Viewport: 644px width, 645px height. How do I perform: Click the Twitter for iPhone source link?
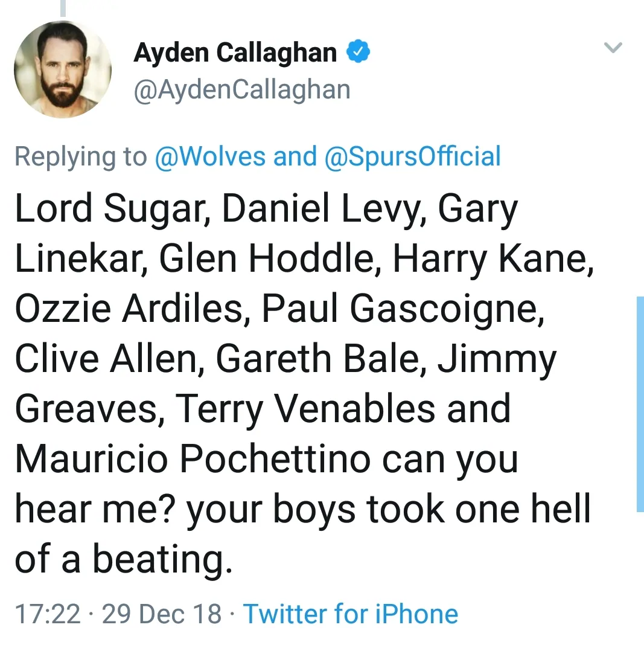coord(351,614)
